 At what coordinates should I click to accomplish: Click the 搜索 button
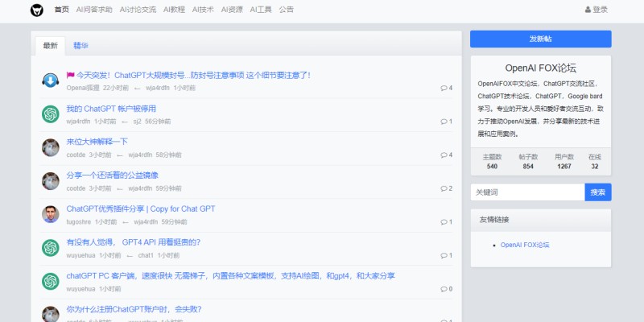click(598, 192)
